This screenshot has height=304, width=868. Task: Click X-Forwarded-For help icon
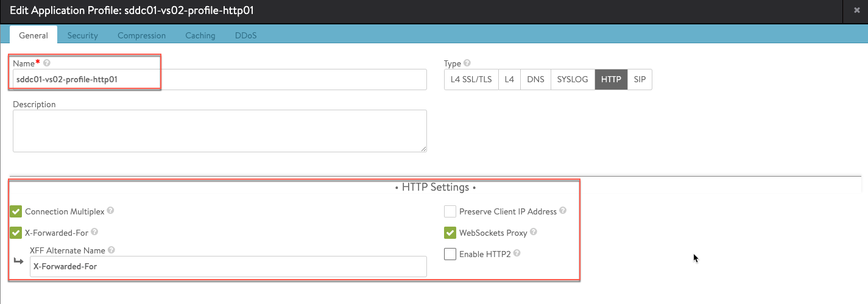pyautogui.click(x=94, y=232)
